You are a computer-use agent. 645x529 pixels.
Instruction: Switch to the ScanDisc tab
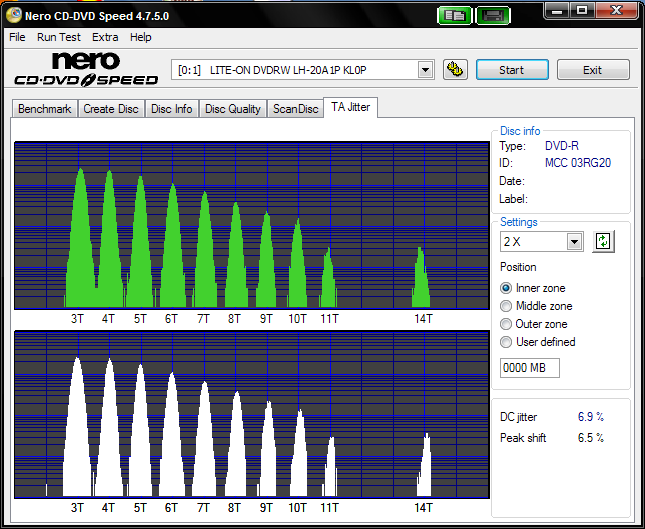tap(295, 109)
